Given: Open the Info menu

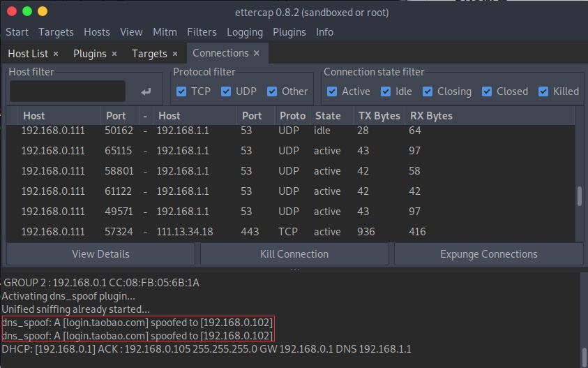Looking at the screenshot, I should pos(324,32).
